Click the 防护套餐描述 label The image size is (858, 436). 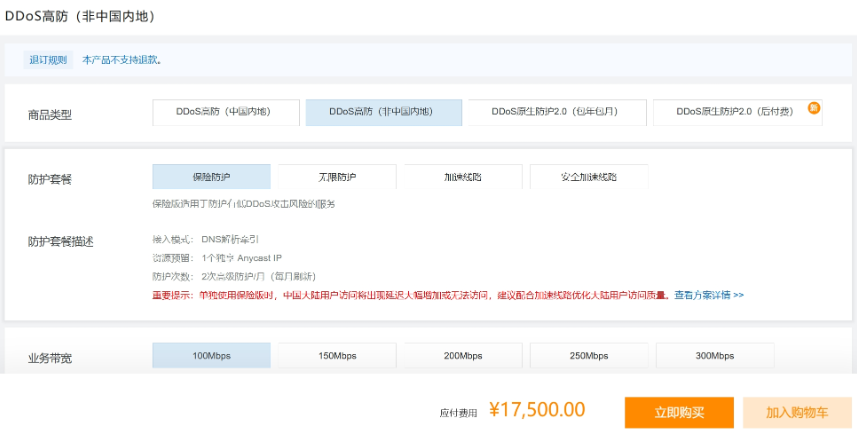pyautogui.click(x=61, y=241)
